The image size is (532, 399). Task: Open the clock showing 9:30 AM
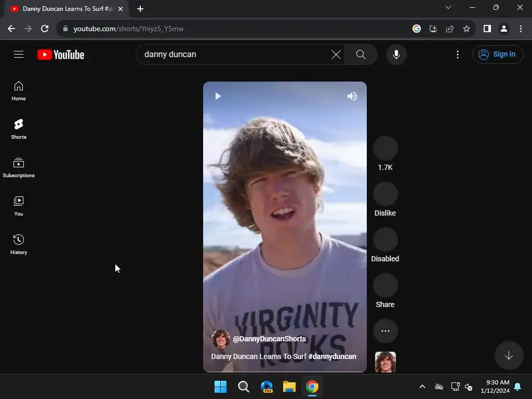coord(495,387)
